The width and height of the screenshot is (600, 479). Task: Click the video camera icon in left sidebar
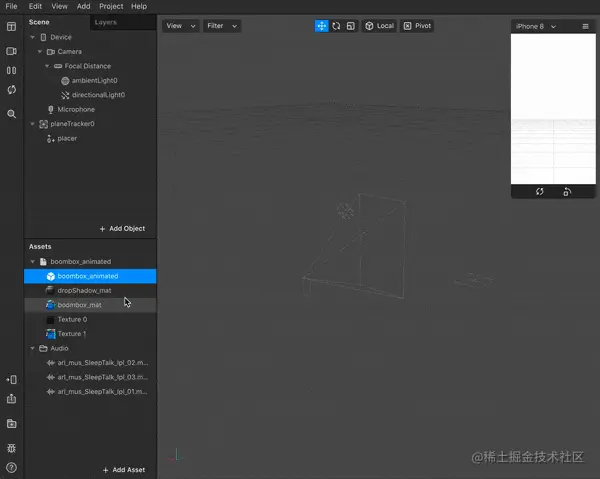tap(11, 51)
